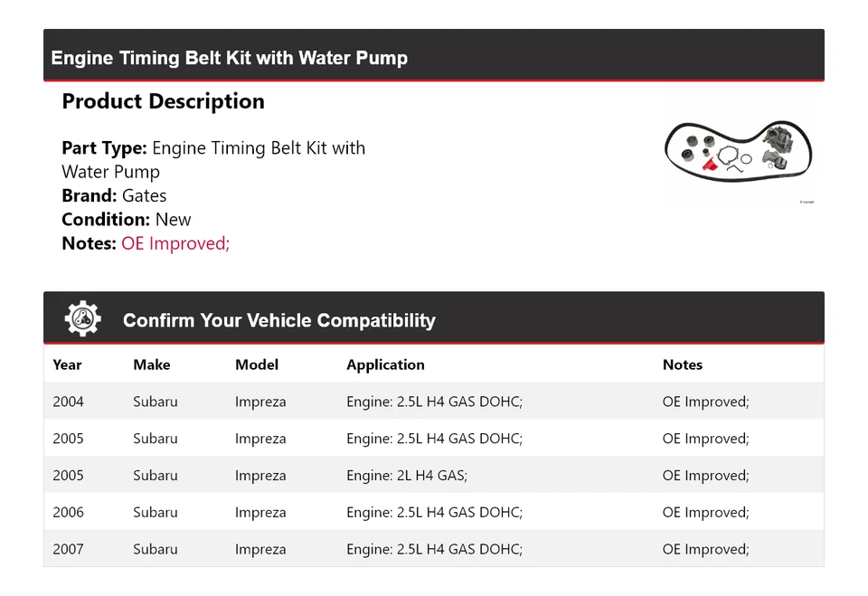Click Impreza in the 2007 row
This screenshot has height=596, width=868.
click(260, 549)
